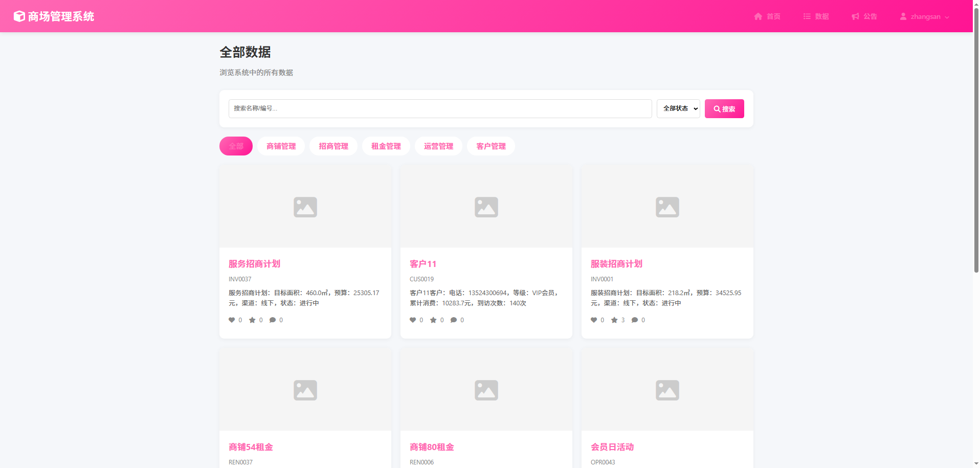Click the 客户11 image placeholder

coord(486,207)
